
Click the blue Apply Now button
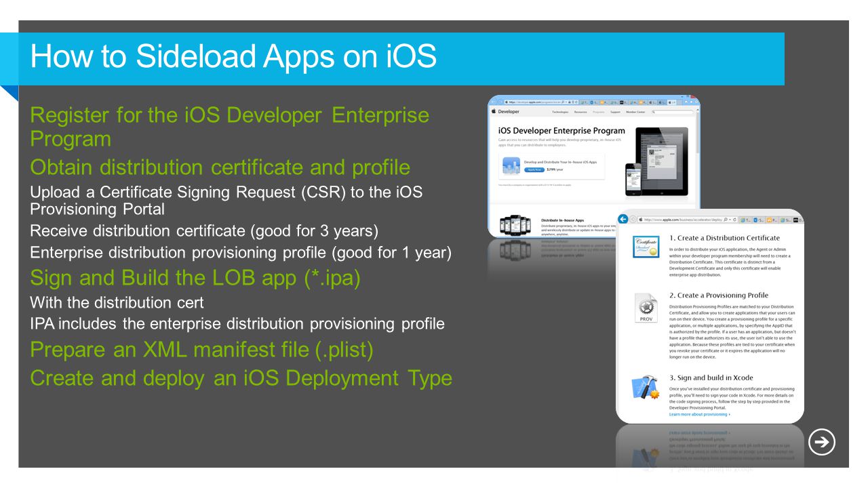534,169
